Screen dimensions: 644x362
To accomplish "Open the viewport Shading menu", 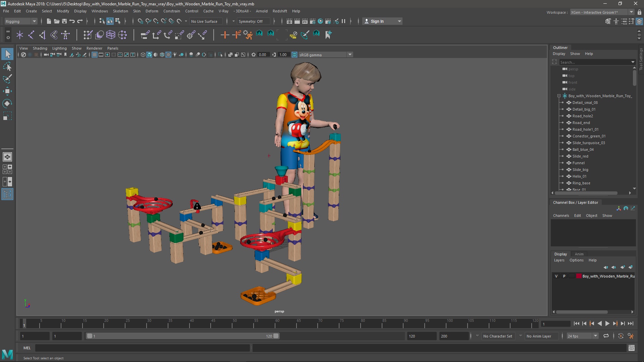I will tap(40, 48).
